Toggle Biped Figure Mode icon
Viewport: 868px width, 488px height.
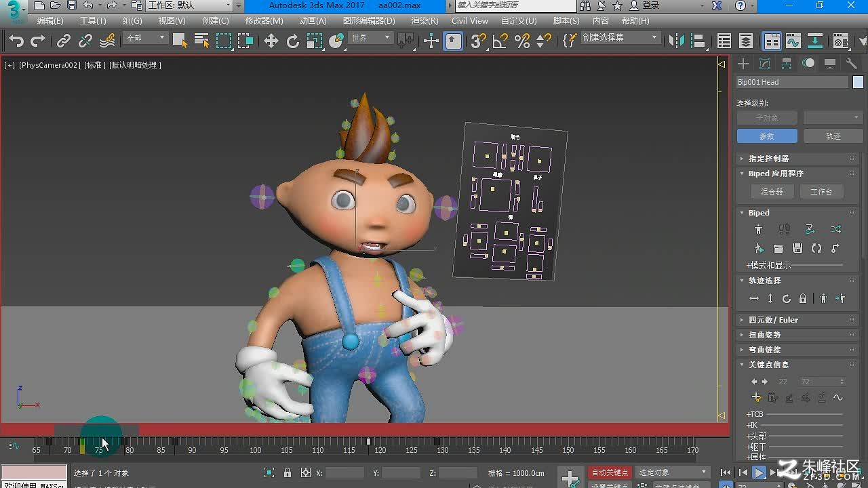point(758,230)
